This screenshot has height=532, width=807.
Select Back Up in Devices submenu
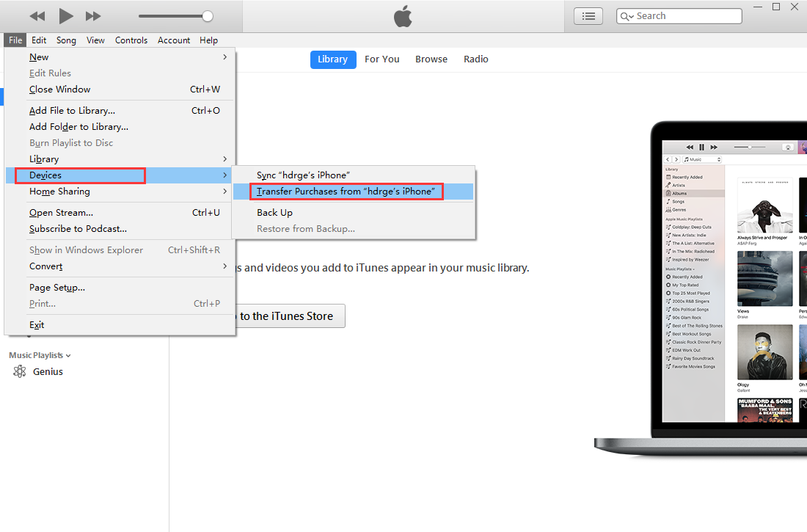coord(353,213)
